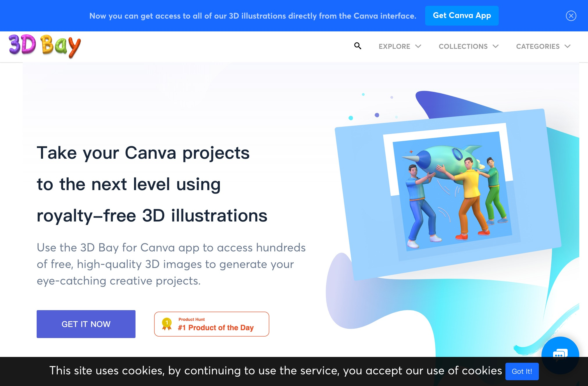Image resolution: width=588 pixels, height=386 pixels.
Task: Expand the EXPLORE dropdown menu
Action: [398, 47]
